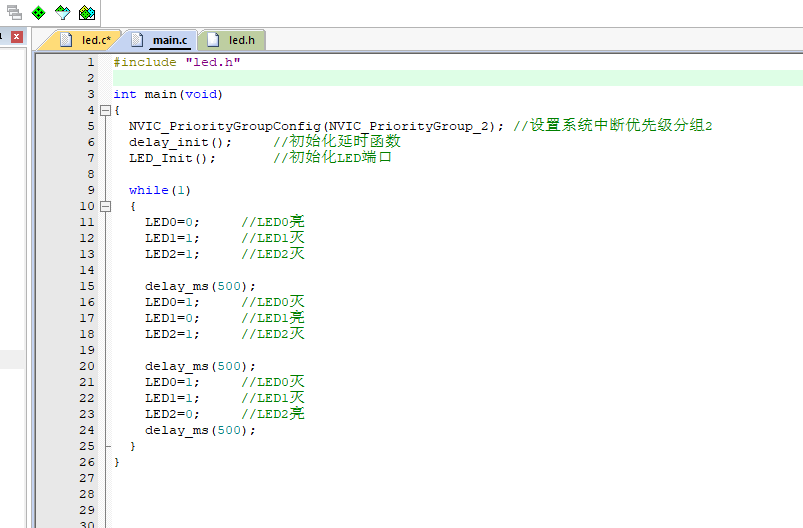Click the comment //设置系统中断优先级分组2

coord(612,125)
